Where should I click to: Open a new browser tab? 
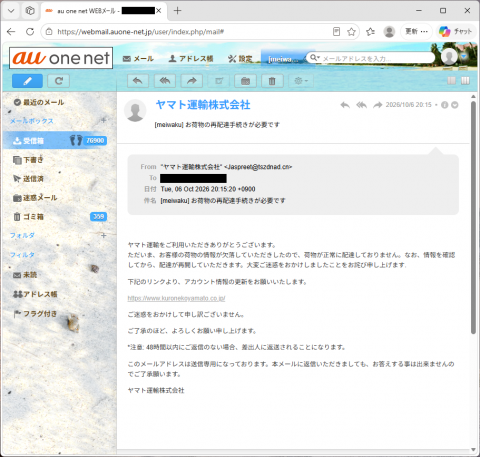[178, 11]
